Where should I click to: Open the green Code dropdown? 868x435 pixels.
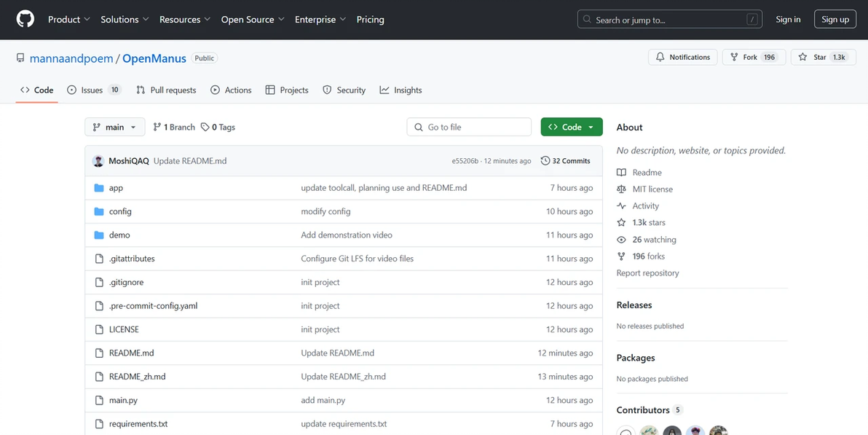[572, 128]
